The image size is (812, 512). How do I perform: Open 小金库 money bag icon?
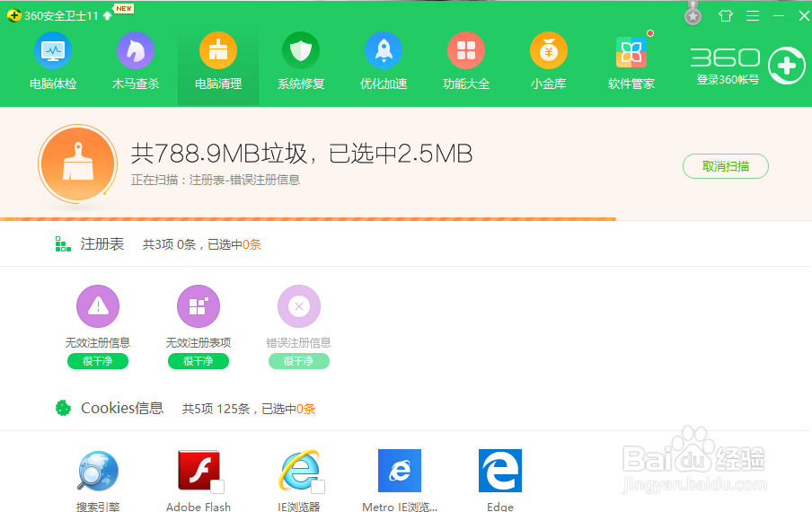[x=549, y=50]
